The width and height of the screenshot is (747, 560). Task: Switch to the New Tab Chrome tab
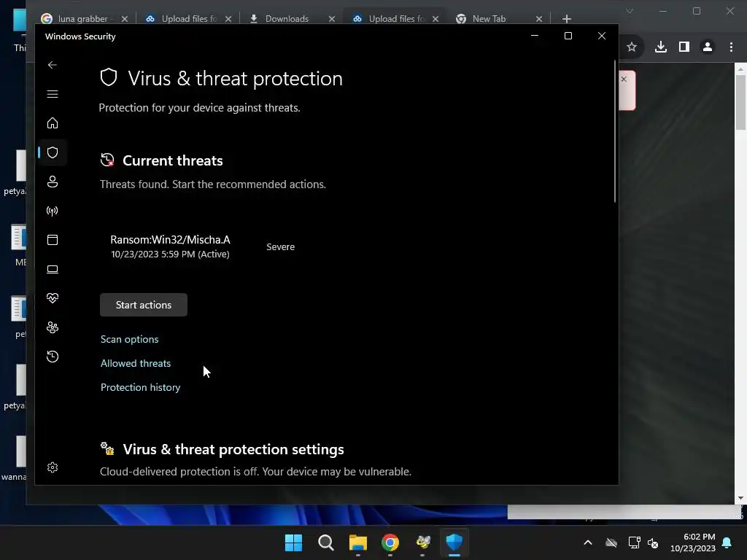[489, 18]
